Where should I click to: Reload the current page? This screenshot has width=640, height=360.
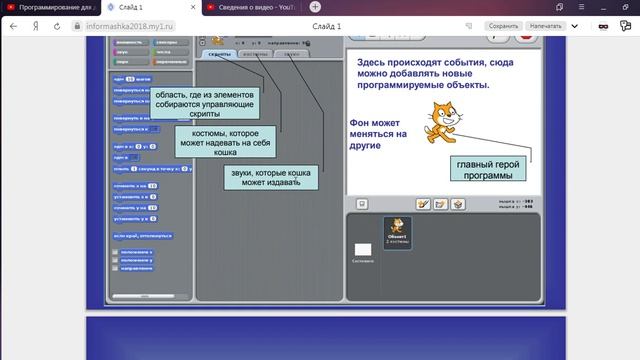pos(57,26)
